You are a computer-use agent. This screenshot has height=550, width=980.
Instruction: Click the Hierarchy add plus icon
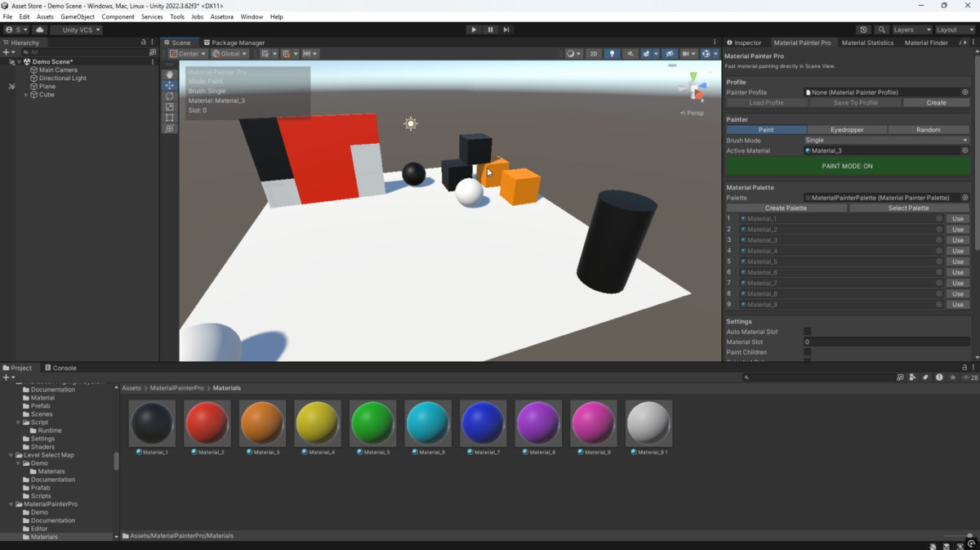[7, 52]
